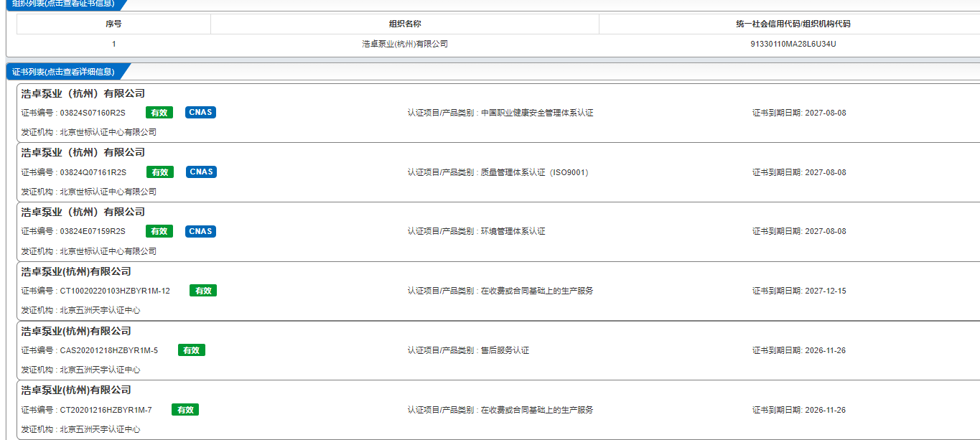The image size is (980, 440).
Task: Open the company title above CT10020220103HZBYR1M-12
Action: point(76,271)
